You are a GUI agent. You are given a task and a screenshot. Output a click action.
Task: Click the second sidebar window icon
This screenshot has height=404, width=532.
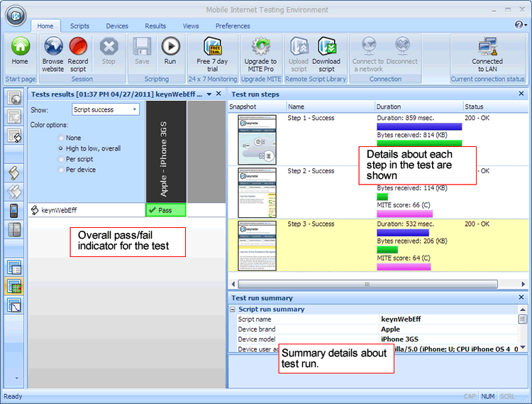click(x=14, y=116)
